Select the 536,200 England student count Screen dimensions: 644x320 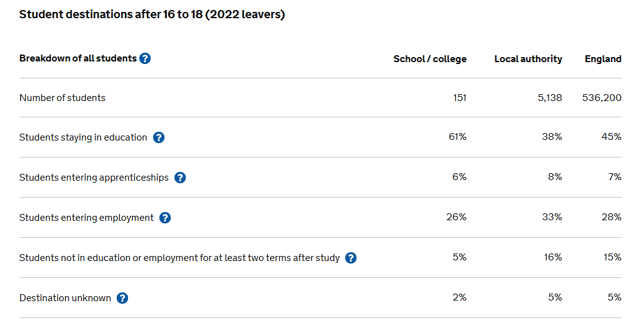(x=602, y=98)
